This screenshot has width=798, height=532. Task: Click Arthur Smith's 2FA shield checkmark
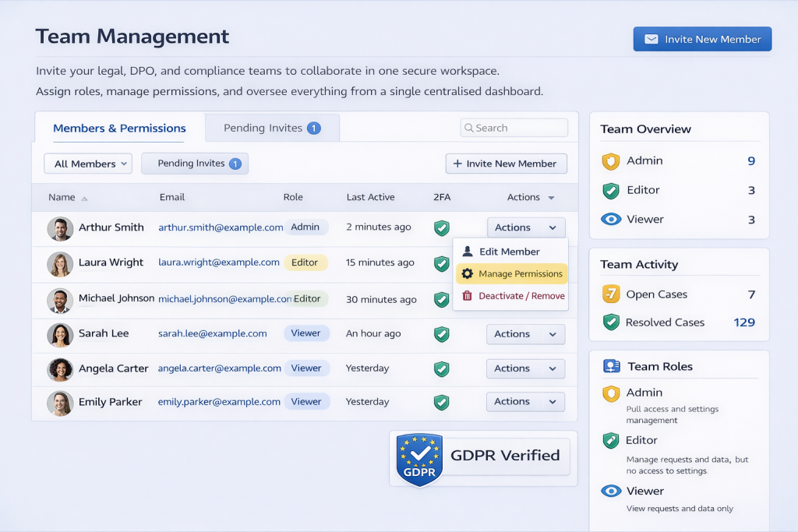tap(442, 227)
